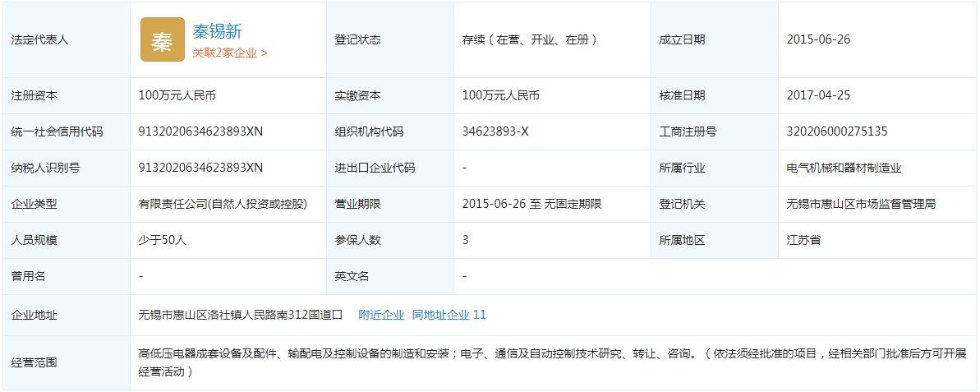This screenshot has width=980, height=392.
Task: Click the organization code 34623893-X
Action: tap(495, 131)
